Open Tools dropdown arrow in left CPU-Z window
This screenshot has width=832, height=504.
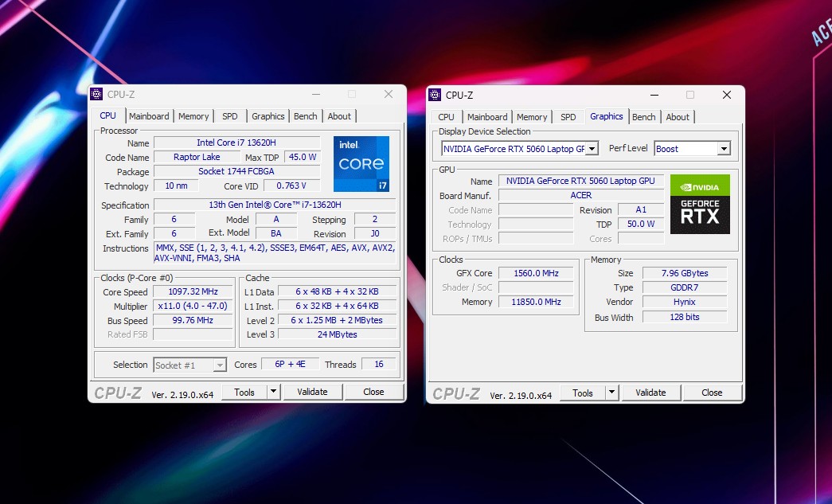pos(273,392)
